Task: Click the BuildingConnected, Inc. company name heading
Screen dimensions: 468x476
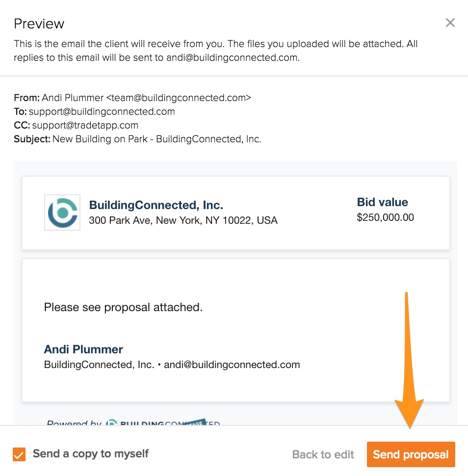Action: click(x=156, y=205)
